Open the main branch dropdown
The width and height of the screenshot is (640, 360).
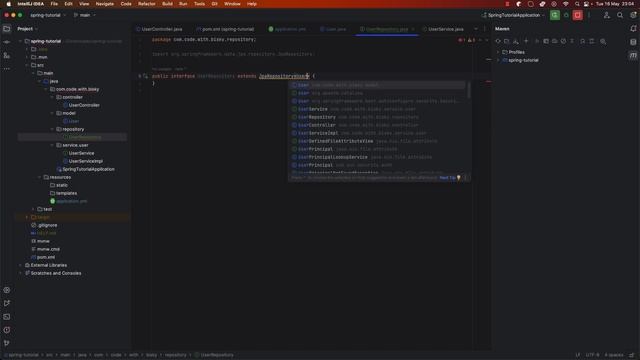coord(84,15)
